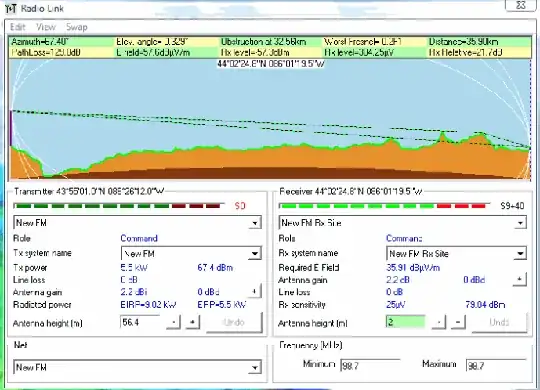Open the Swap menu

(76, 27)
